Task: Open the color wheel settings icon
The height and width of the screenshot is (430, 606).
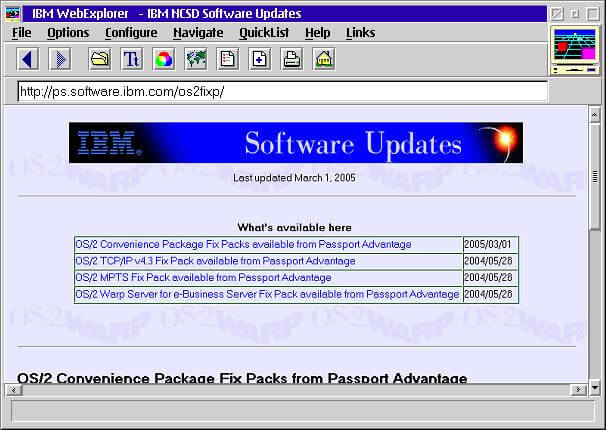Action: click(163, 59)
